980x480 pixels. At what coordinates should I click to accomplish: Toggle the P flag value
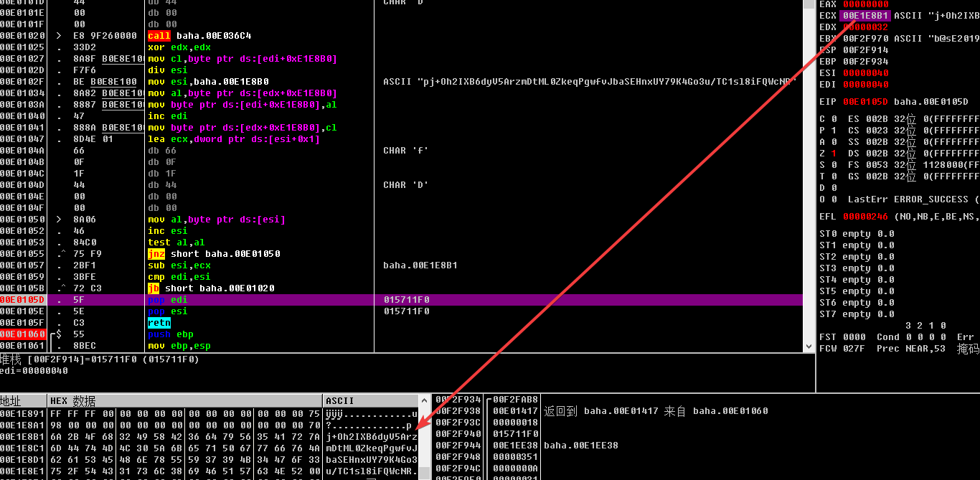(833, 130)
